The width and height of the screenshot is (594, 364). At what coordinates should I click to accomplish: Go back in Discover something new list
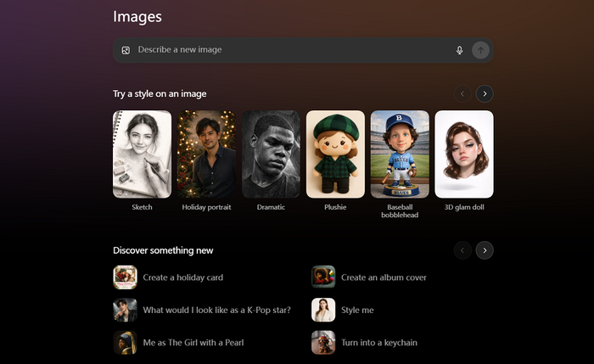[x=462, y=249]
